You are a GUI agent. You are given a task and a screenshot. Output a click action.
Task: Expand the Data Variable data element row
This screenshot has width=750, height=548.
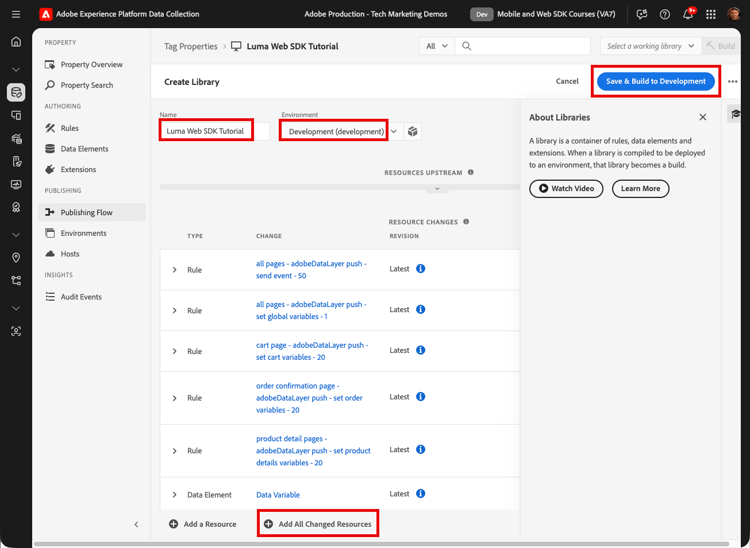pos(175,495)
